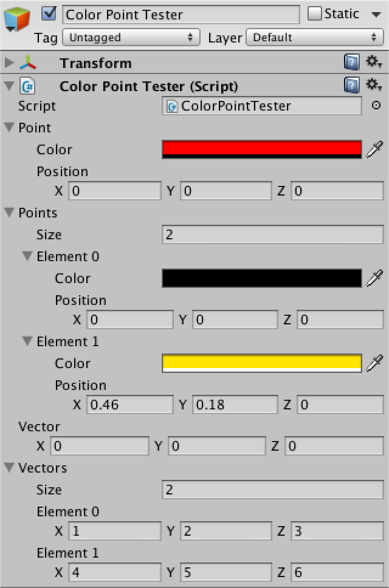This screenshot has height=588, width=389.
Task: Enable the Static checkbox
Action: coord(314,14)
